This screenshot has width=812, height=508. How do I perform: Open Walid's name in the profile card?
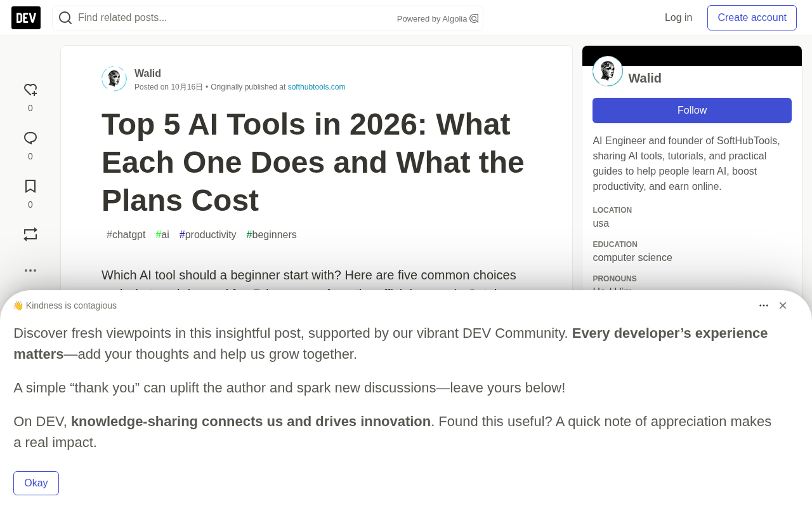coord(645,78)
